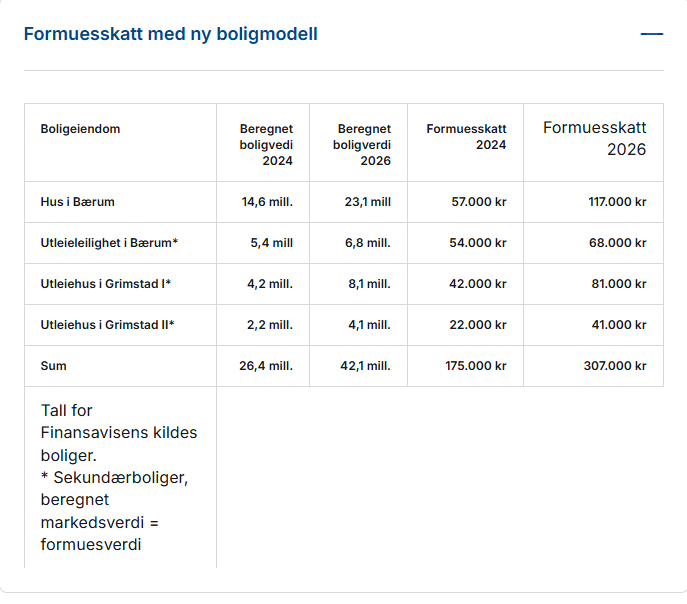The image size is (687, 604).
Task: Click the '307.000 kr' total cell
Action: (x=615, y=366)
